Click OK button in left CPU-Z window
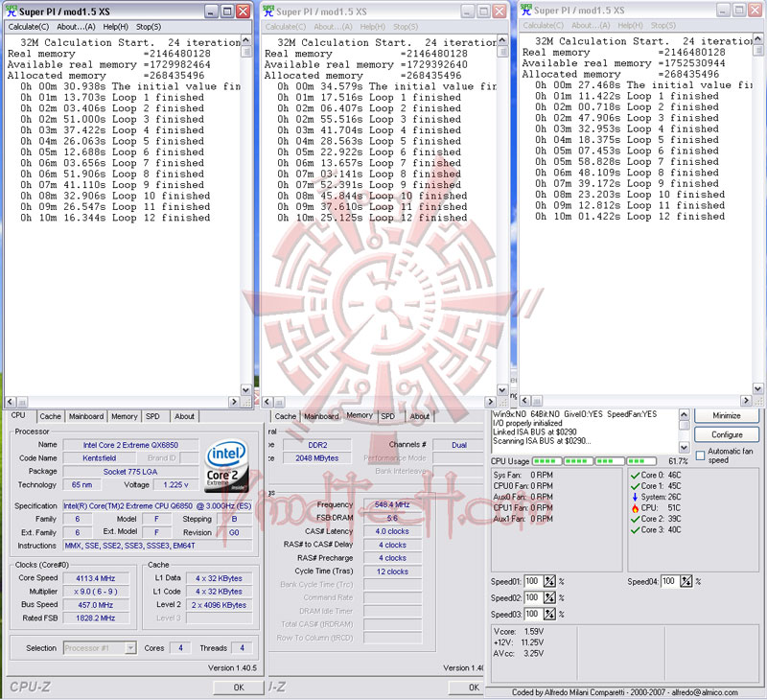Viewport: 767px width, 700px height. click(239, 688)
